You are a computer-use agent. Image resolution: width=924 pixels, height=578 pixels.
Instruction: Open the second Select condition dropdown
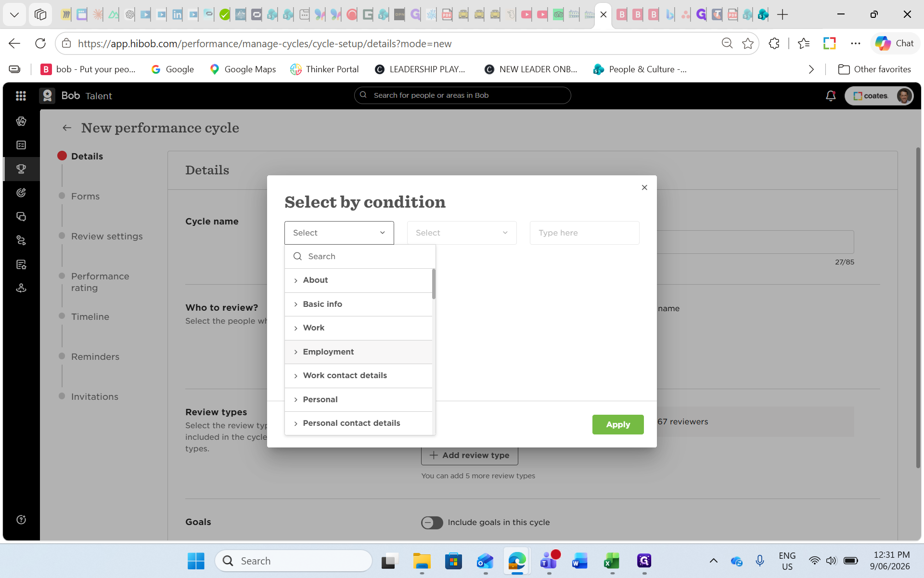pyautogui.click(x=462, y=233)
